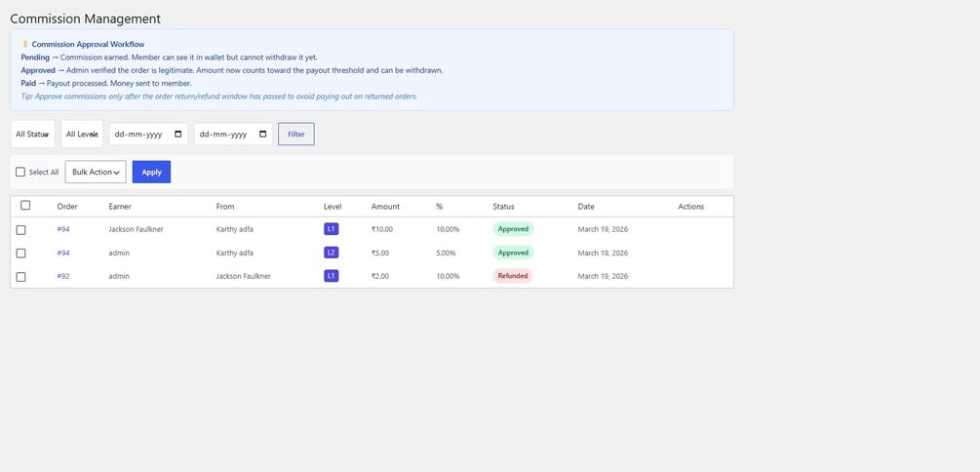Click the 5.00% percentage cell

pyautogui.click(x=446, y=254)
